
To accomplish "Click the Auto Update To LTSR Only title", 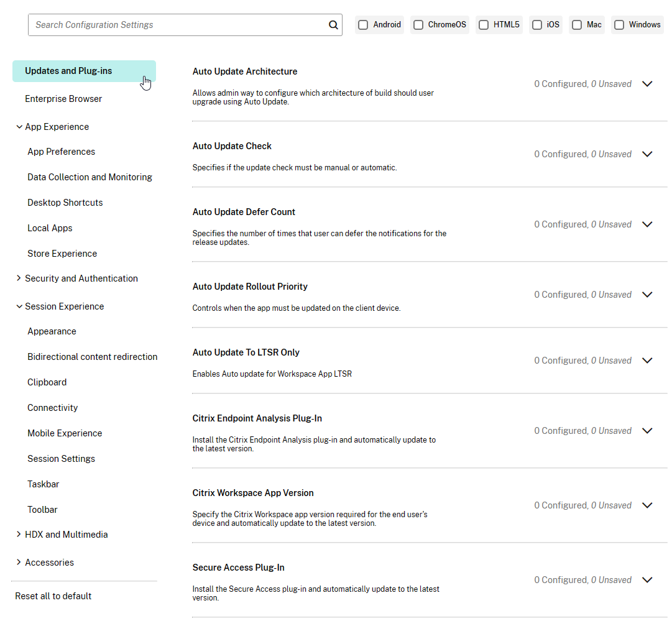I will coord(246,352).
